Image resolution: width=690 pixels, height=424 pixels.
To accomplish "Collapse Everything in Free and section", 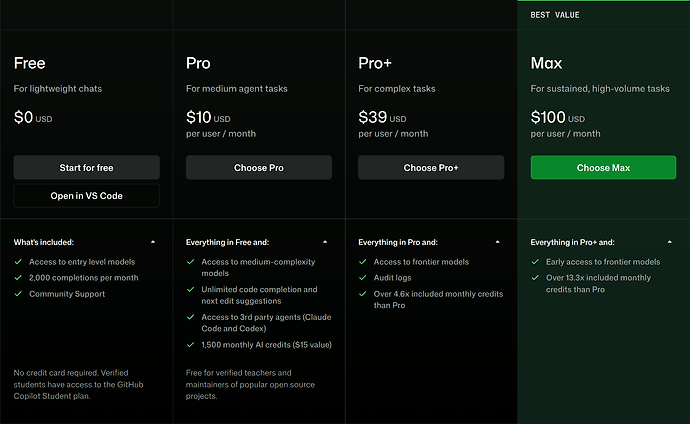I will [x=325, y=242].
